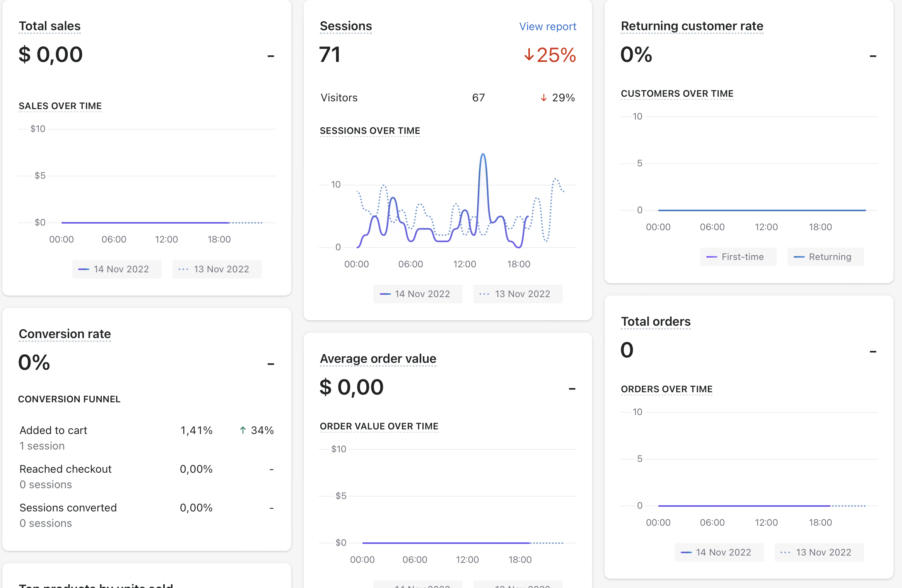Toggle 14 Nov 2022 legend in Sessions chart

click(417, 294)
